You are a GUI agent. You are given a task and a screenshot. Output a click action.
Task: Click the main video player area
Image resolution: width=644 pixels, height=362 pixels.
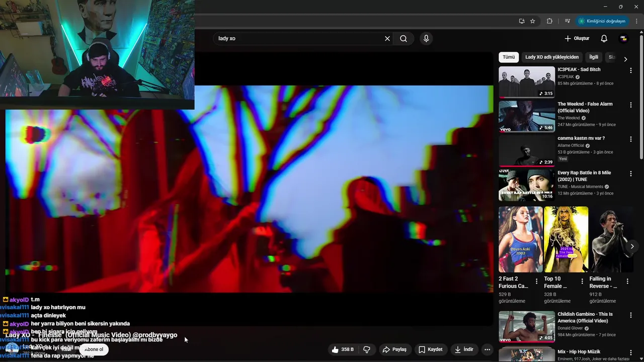[249, 189]
